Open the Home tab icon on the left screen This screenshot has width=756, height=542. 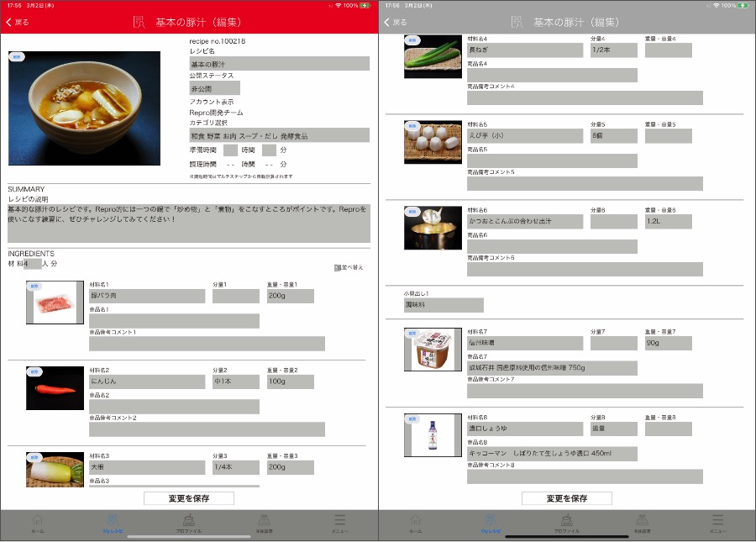click(37, 522)
